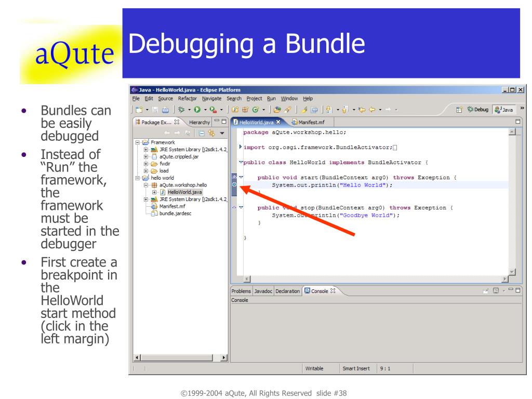Open the Navigate menu

click(212, 98)
